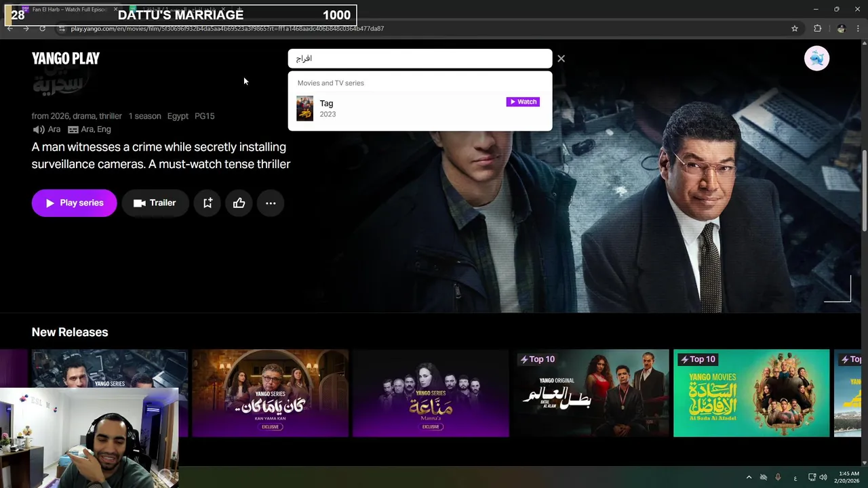Switch input language indicator in tray
Screen dimensions: 868x488
point(795,478)
